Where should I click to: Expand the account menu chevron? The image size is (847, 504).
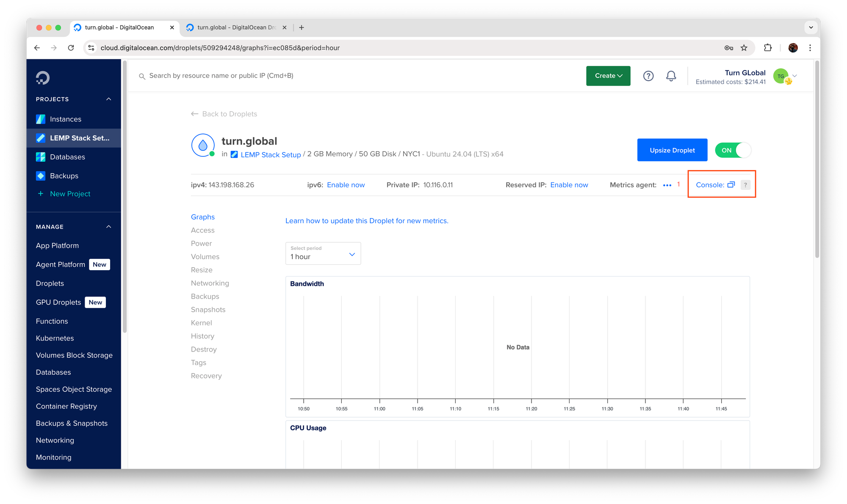tap(795, 76)
